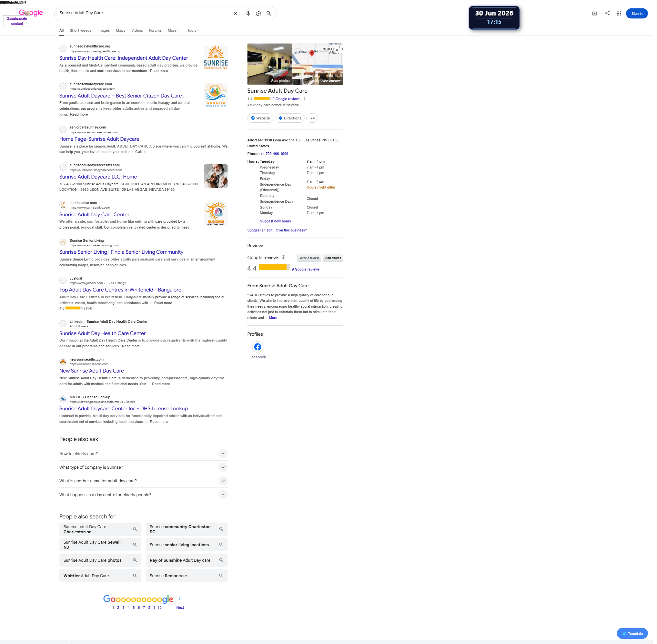Screen dimensions: 657x644
Task: Click the magnifier search submit icon
Action: pyautogui.click(x=268, y=14)
